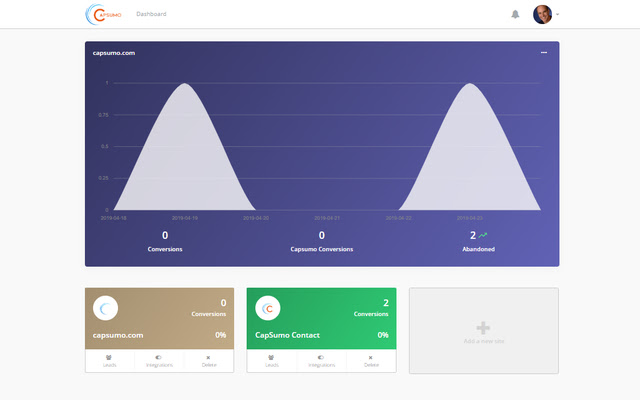Screen dimensions: 640x400
Task: Click the capsumo.com chart title
Action: pos(114,53)
